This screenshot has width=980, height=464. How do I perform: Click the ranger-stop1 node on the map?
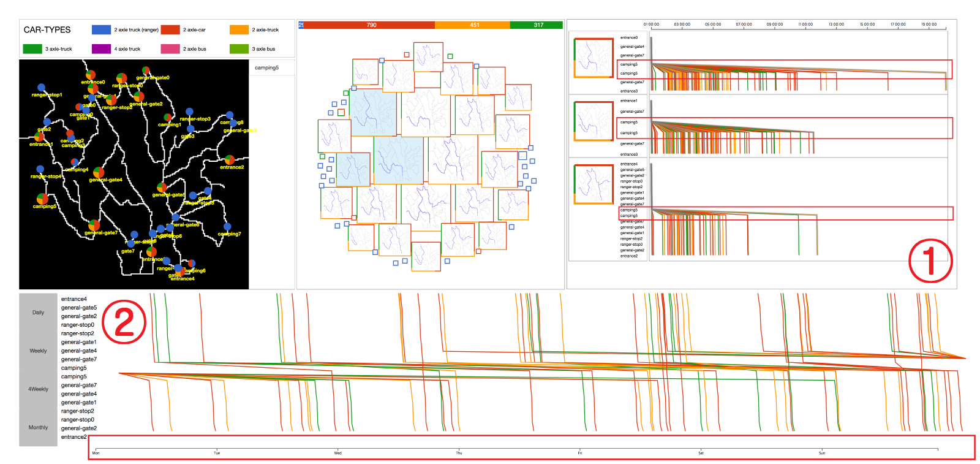point(41,88)
